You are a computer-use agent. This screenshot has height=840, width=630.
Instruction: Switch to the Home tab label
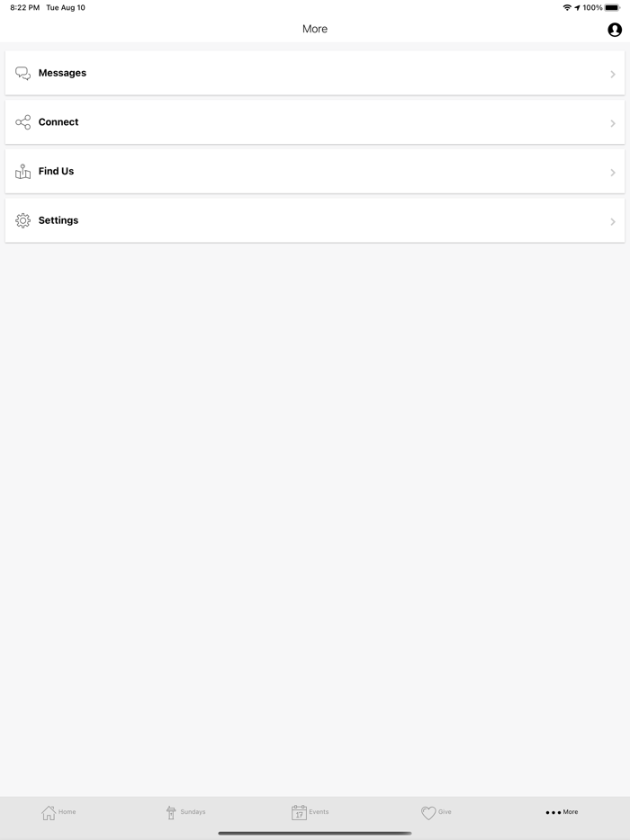pyautogui.click(x=67, y=812)
